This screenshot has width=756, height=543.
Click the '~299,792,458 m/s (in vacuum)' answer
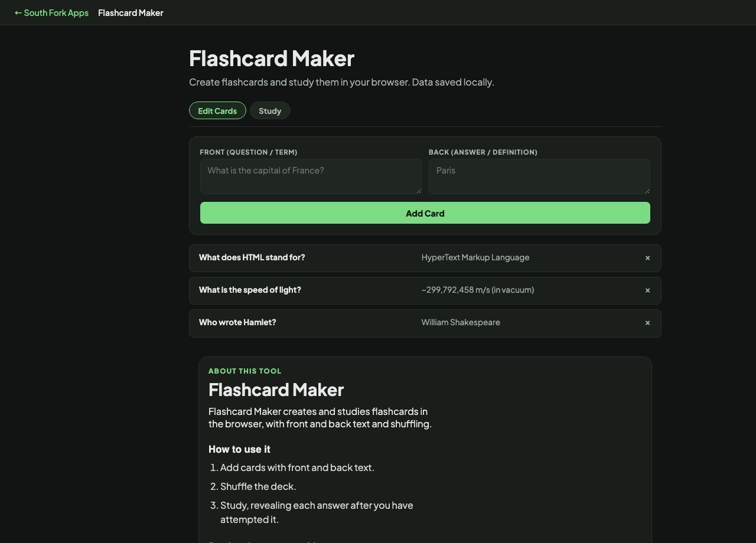478,290
